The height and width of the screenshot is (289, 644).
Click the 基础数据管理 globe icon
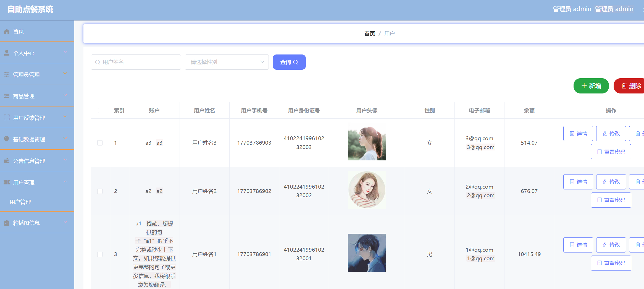click(x=7, y=139)
